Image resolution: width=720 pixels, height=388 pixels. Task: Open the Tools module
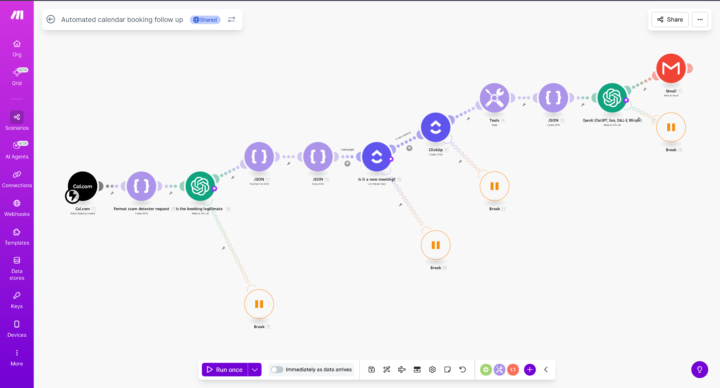pyautogui.click(x=494, y=98)
